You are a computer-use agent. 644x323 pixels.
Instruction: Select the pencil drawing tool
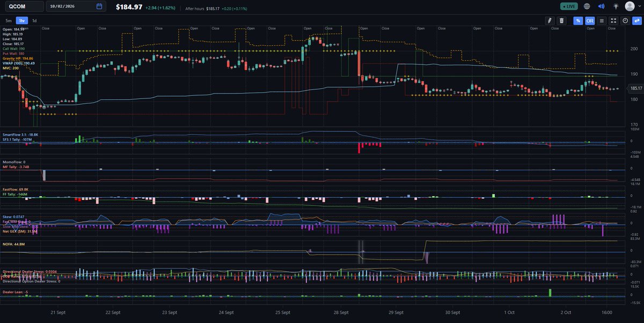click(x=549, y=20)
